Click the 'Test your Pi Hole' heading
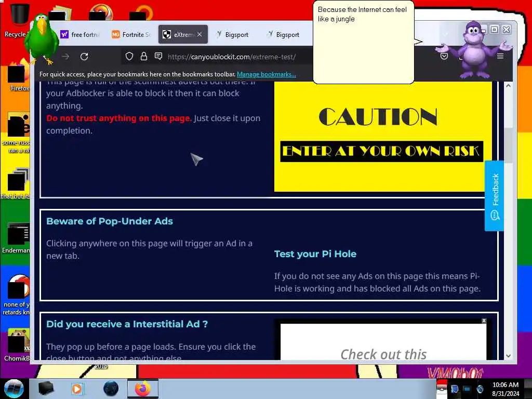This screenshot has height=399, width=532. coord(315,254)
